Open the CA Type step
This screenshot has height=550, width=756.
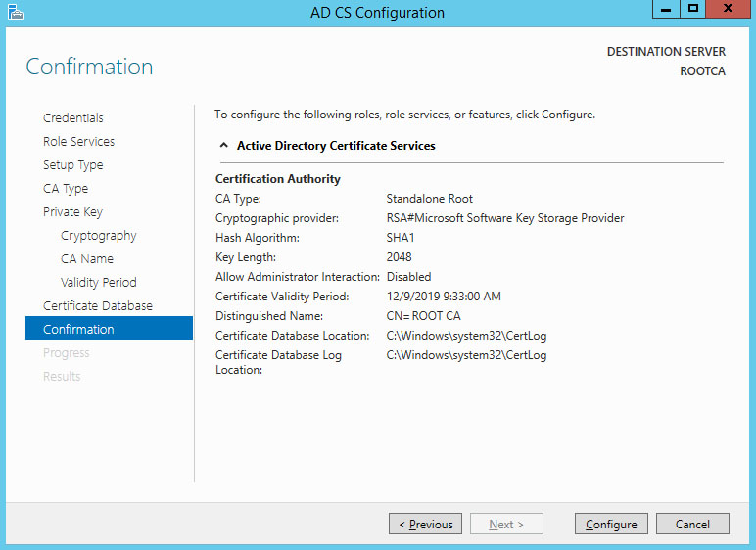click(66, 189)
